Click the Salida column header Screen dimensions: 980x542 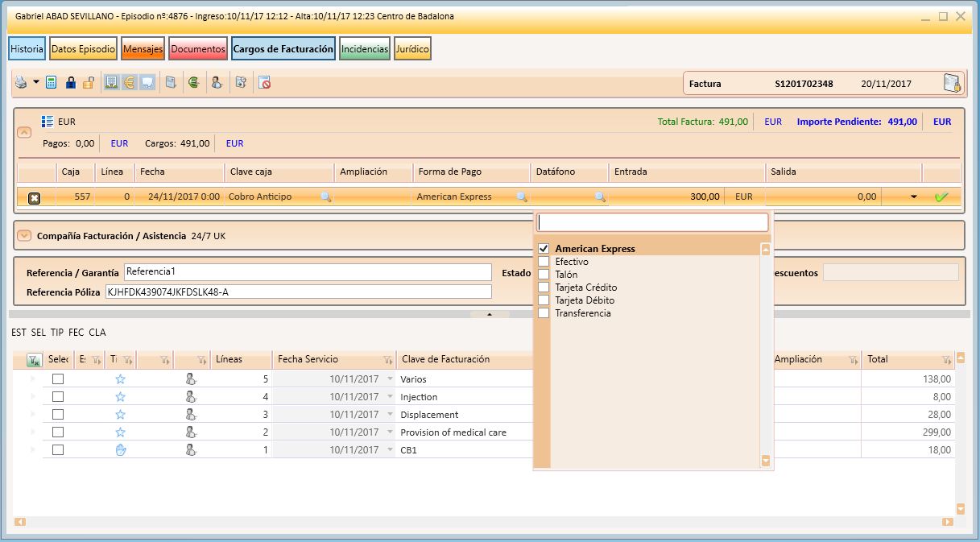click(x=843, y=172)
